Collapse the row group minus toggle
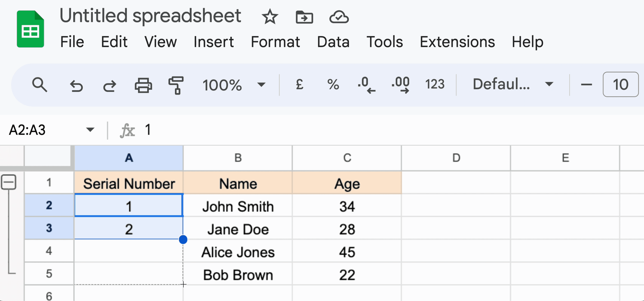The image size is (644, 301). tap(9, 182)
